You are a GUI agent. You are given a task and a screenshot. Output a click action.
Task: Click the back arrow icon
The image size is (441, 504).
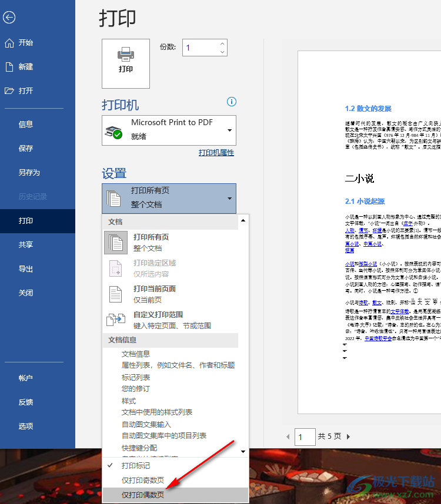coord(9,18)
